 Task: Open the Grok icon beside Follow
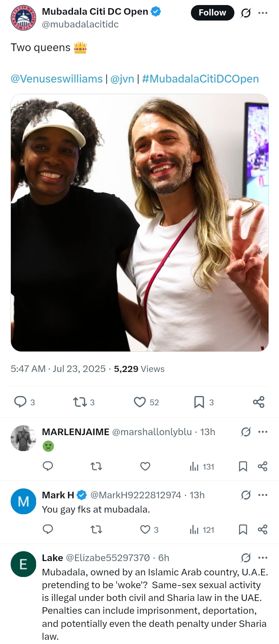pos(246,13)
